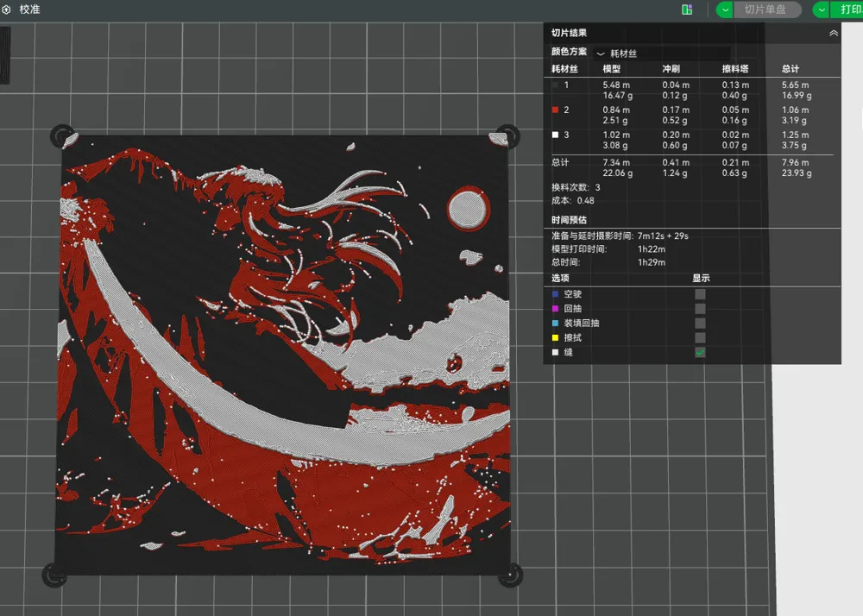Click the white color swatch of filament 3
Viewport: 863px width, 616px height.
coord(555,135)
